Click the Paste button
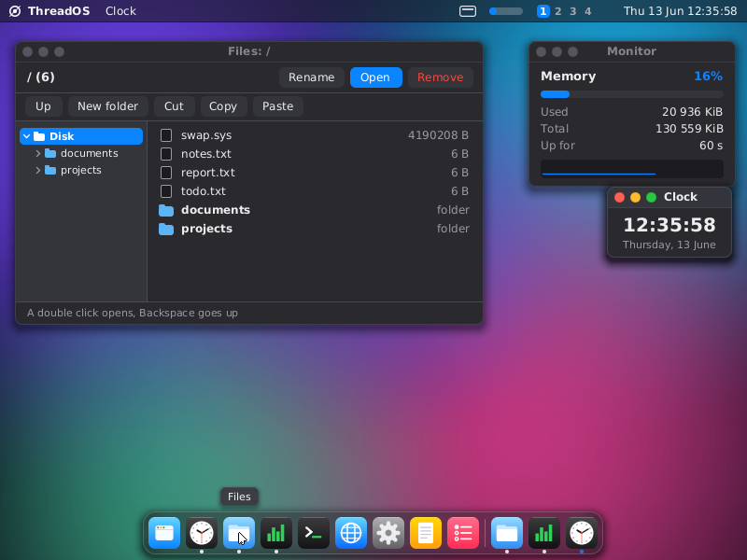This screenshot has height=560, width=747. pyautogui.click(x=277, y=106)
